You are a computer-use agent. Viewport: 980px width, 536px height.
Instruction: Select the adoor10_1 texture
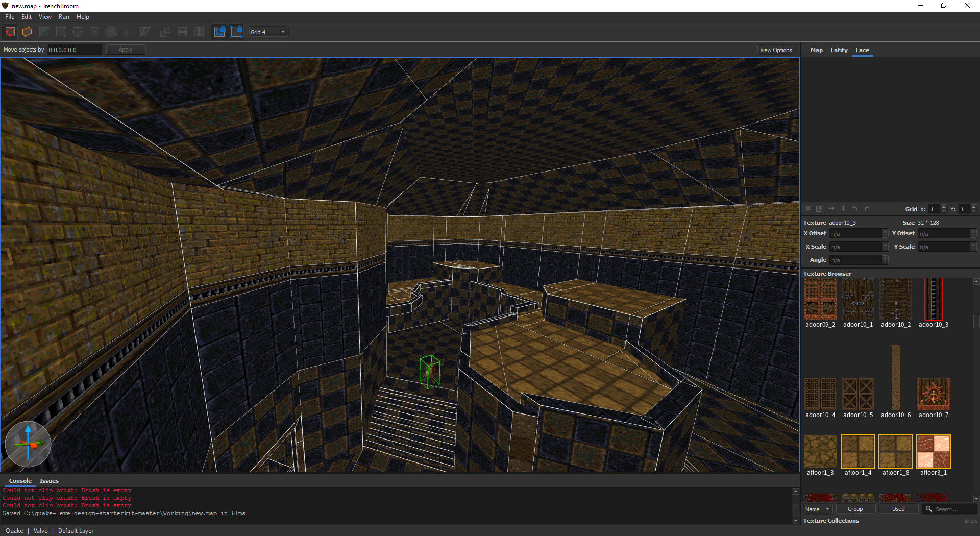[x=858, y=300]
